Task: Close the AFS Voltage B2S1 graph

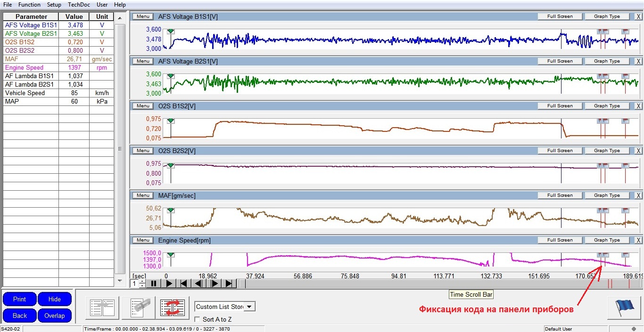Action: tap(638, 61)
